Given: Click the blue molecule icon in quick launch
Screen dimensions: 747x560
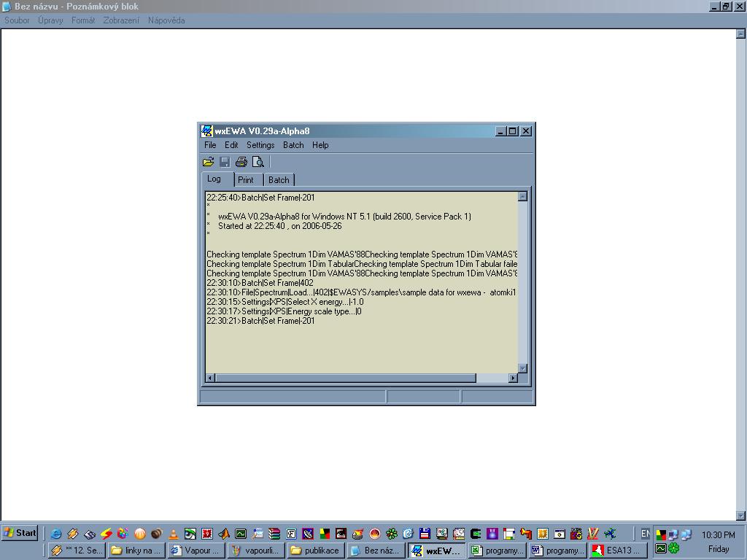Looking at the screenshot, I should 610,534.
